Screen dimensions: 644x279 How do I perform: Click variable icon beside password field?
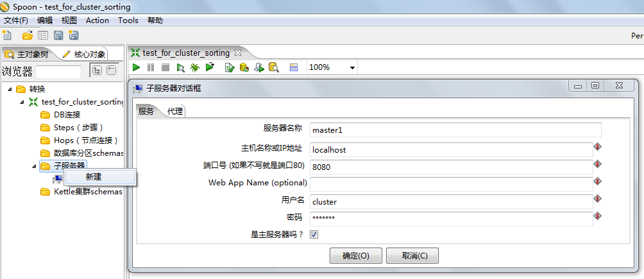coord(598,216)
